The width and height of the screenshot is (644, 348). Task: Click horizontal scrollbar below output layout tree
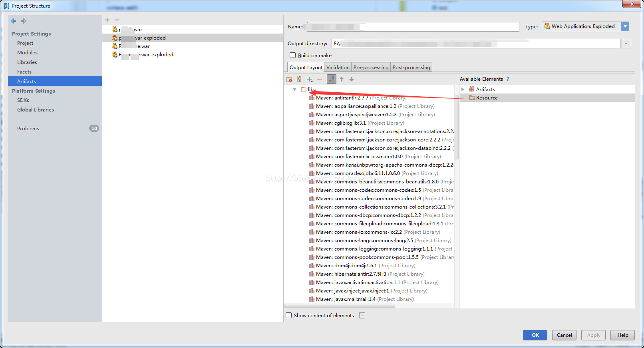coord(340,306)
